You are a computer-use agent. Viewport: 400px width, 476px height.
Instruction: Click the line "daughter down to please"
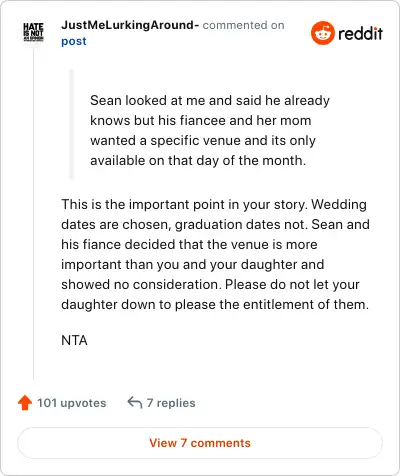tap(215, 304)
